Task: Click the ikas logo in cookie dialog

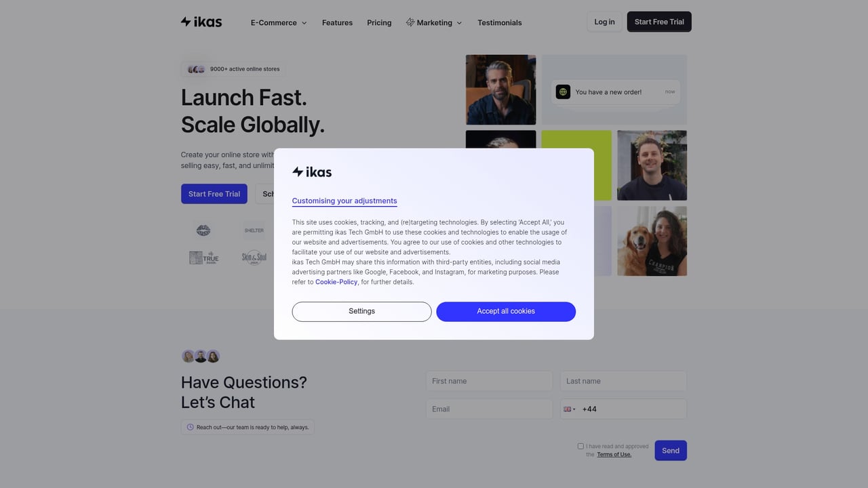Action: 312,172
